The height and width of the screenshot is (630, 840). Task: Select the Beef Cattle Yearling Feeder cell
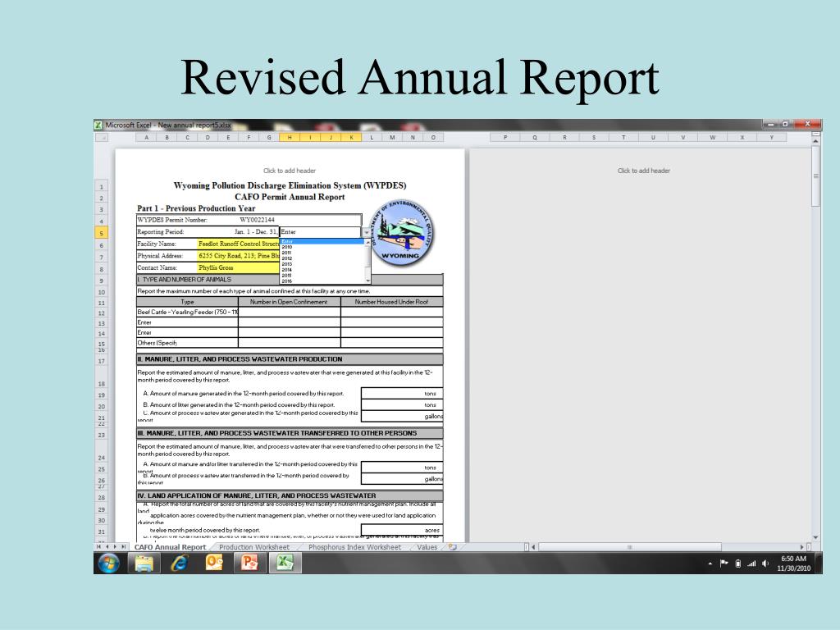click(187, 313)
